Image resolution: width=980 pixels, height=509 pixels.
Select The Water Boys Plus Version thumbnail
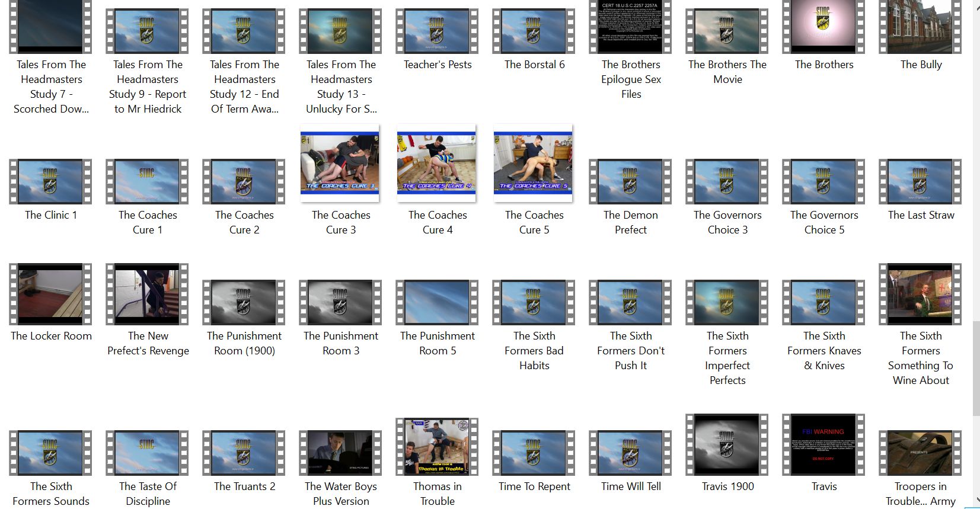[x=340, y=453]
